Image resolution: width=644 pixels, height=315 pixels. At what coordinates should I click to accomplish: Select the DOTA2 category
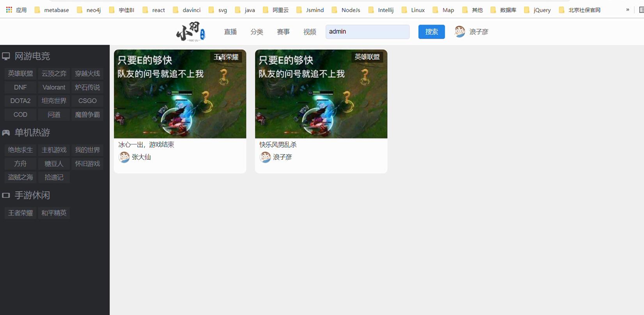[21, 101]
